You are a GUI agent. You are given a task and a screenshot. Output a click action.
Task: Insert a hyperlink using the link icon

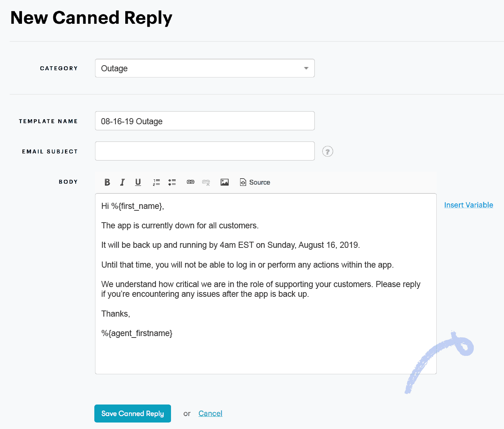(190, 182)
